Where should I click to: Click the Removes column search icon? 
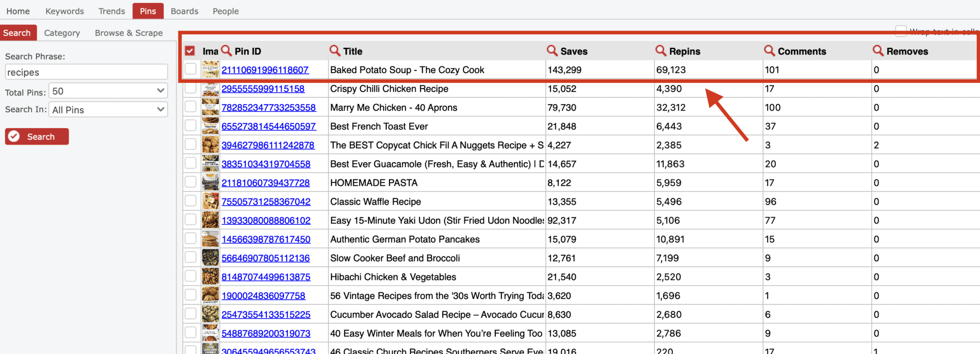pos(878,51)
